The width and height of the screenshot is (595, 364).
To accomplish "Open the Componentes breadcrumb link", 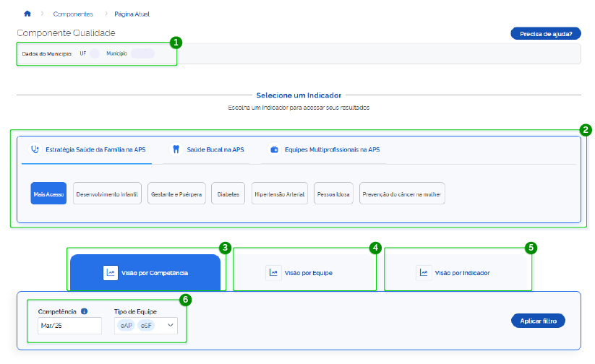I will [x=72, y=14].
